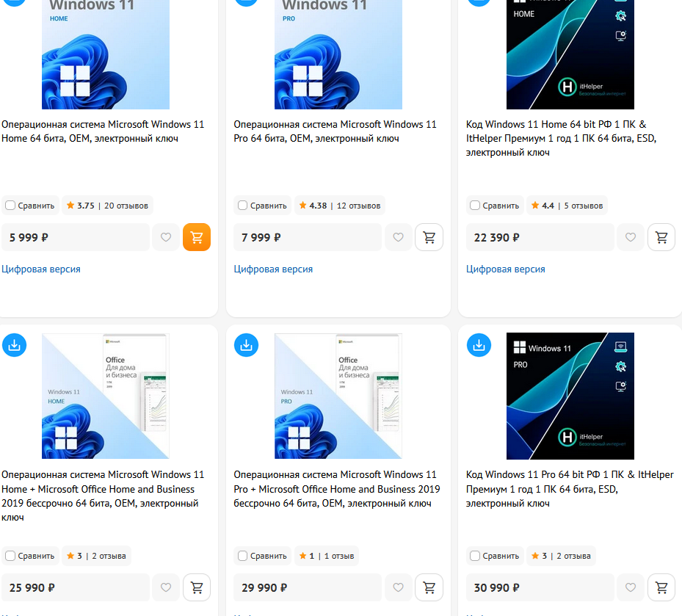Click dark ItHelper Windows 11 PRO image
The height and width of the screenshot is (616, 682).
(x=570, y=396)
